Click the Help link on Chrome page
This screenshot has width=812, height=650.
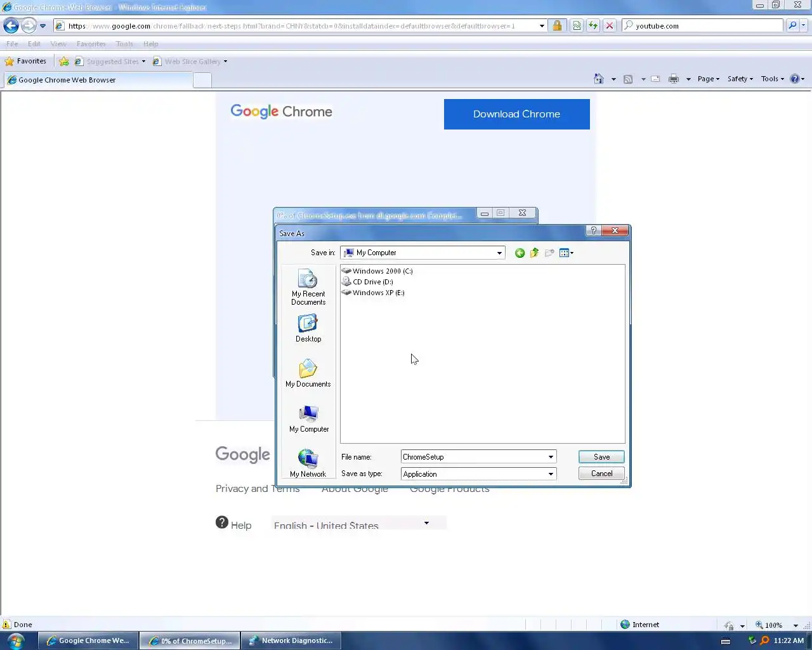(x=233, y=524)
